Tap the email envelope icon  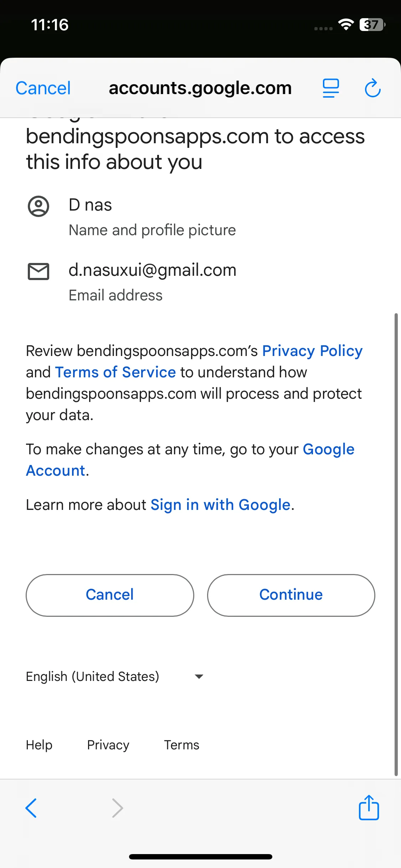pos(38,272)
